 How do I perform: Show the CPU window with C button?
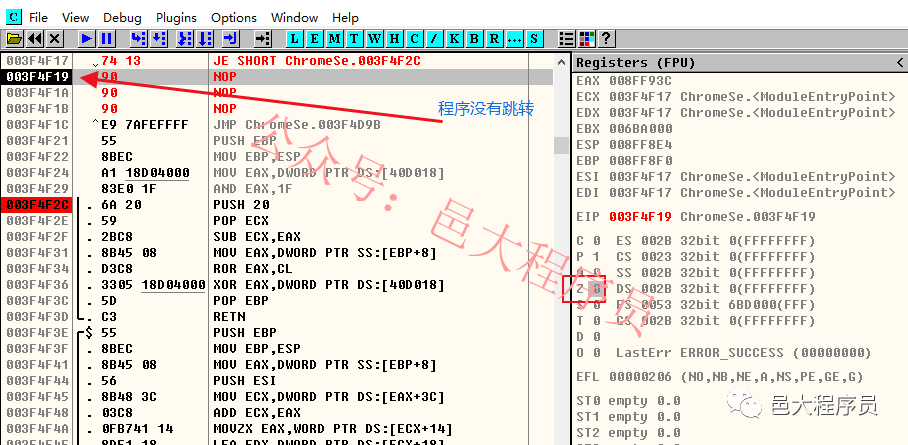pyautogui.click(x=414, y=39)
